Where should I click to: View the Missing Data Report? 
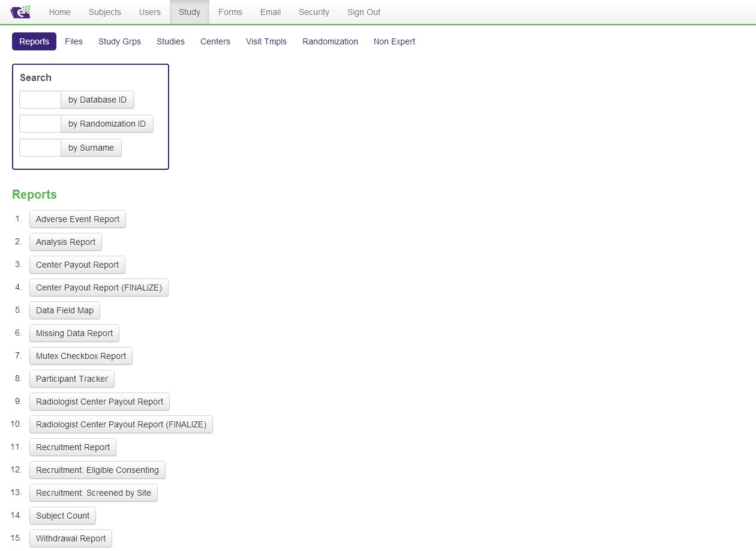point(74,333)
